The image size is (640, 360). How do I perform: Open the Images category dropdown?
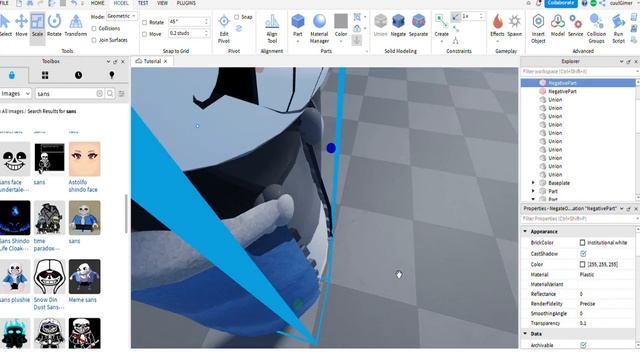pos(16,93)
